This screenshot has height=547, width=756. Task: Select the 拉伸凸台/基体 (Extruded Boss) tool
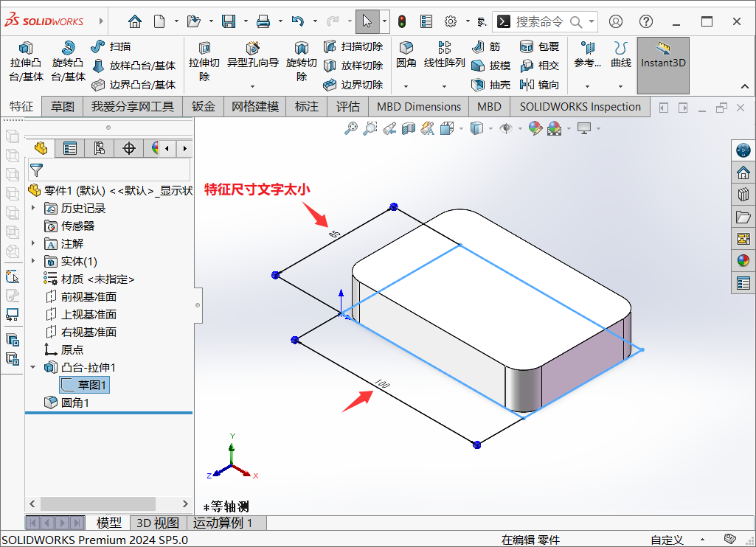[26, 63]
